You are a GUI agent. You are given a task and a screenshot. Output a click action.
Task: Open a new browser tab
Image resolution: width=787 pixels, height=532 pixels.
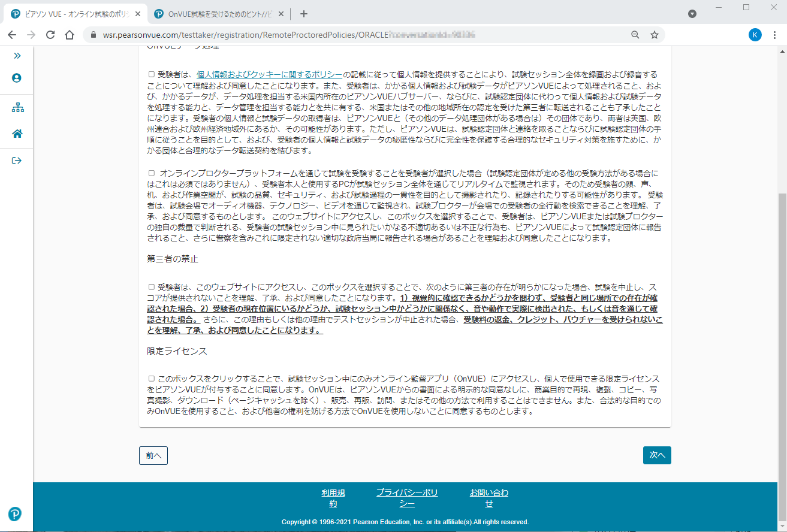point(303,14)
